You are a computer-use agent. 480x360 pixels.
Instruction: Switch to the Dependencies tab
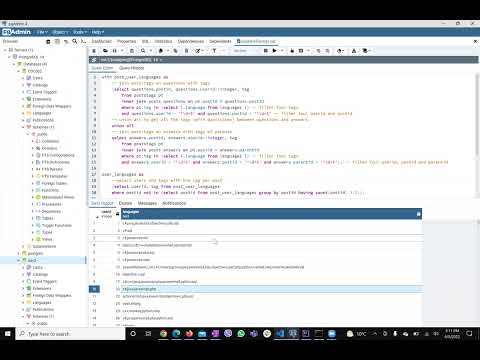click(x=191, y=41)
